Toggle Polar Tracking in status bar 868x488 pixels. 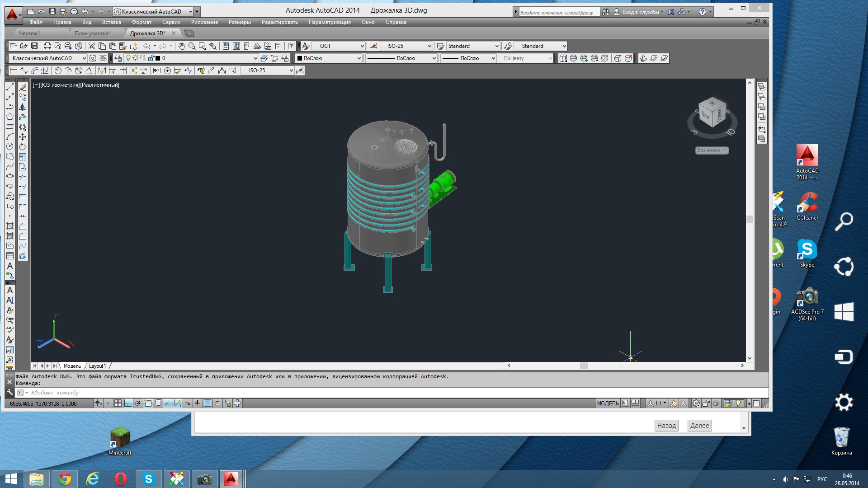[x=138, y=403]
